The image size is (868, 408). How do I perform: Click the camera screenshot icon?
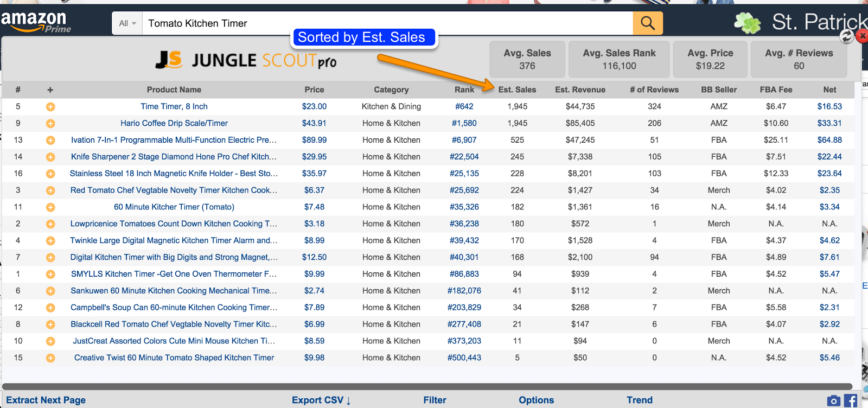pyautogui.click(x=833, y=401)
